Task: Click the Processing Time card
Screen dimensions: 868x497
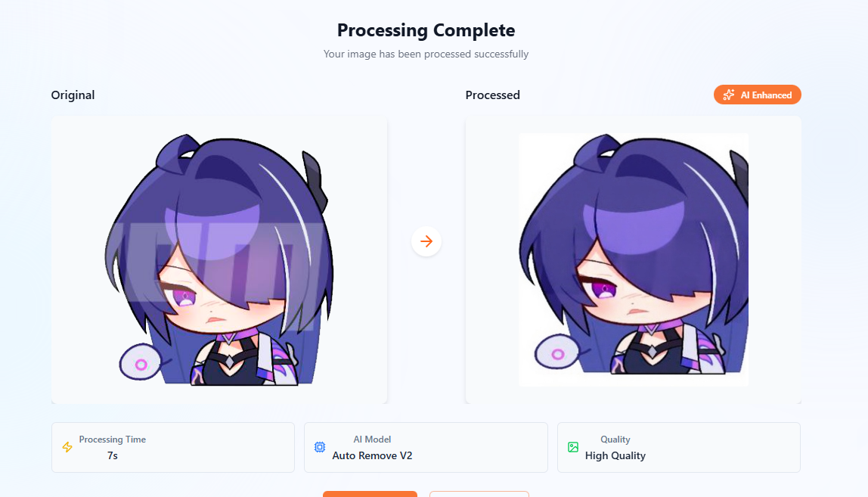Action: pyautogui.click(x=172, y=448)
